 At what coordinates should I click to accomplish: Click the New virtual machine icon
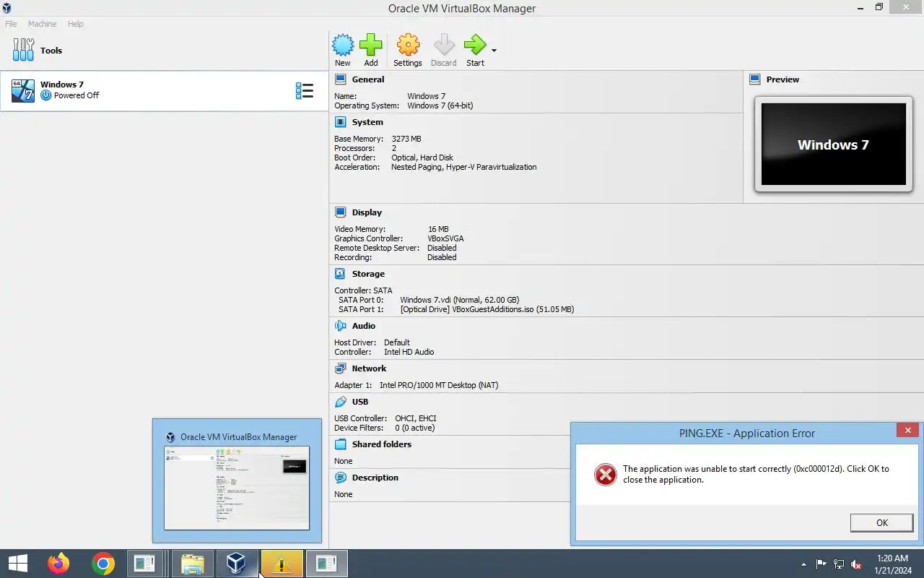[343, 45]
